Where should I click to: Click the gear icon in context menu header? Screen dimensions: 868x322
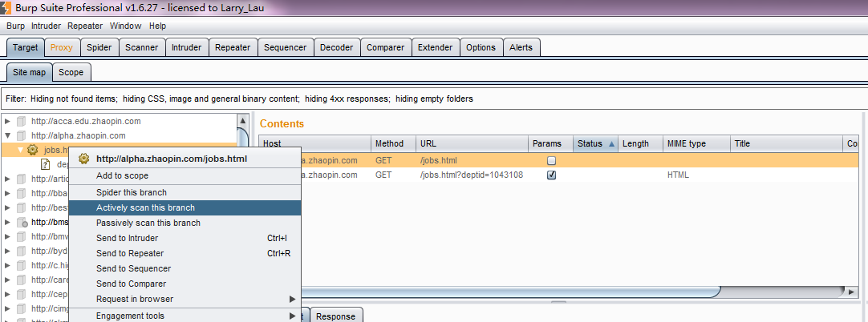tap(84, 159)
